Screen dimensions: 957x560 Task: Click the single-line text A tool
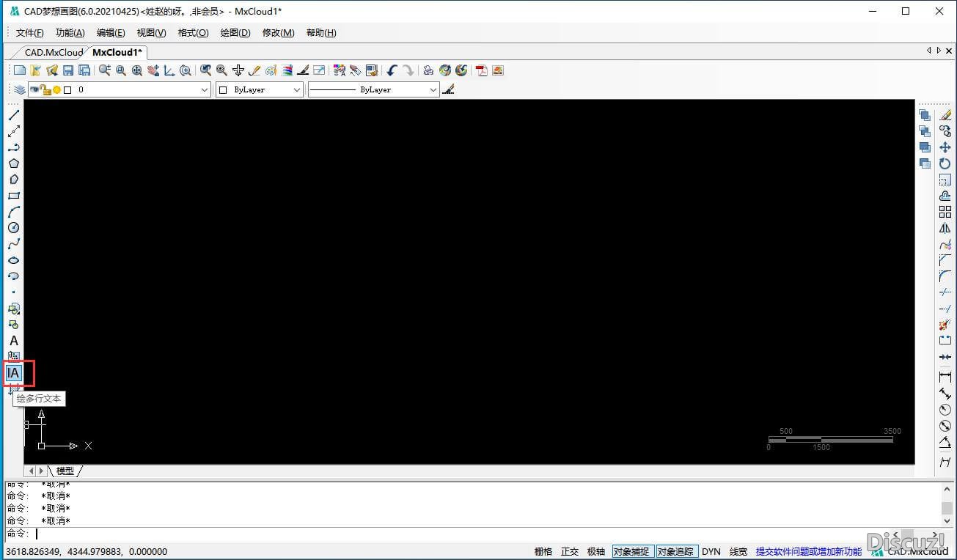(14, 341)
